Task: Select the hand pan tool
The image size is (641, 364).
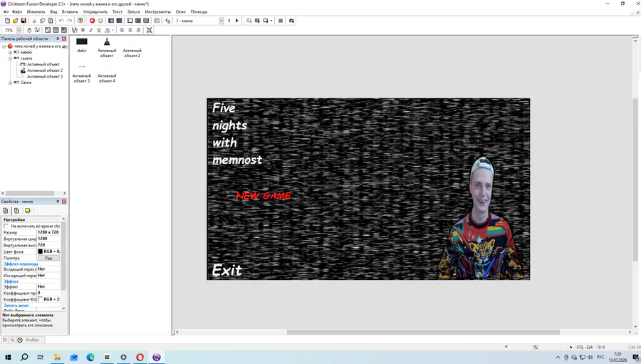Action: (x=29, y=30)
